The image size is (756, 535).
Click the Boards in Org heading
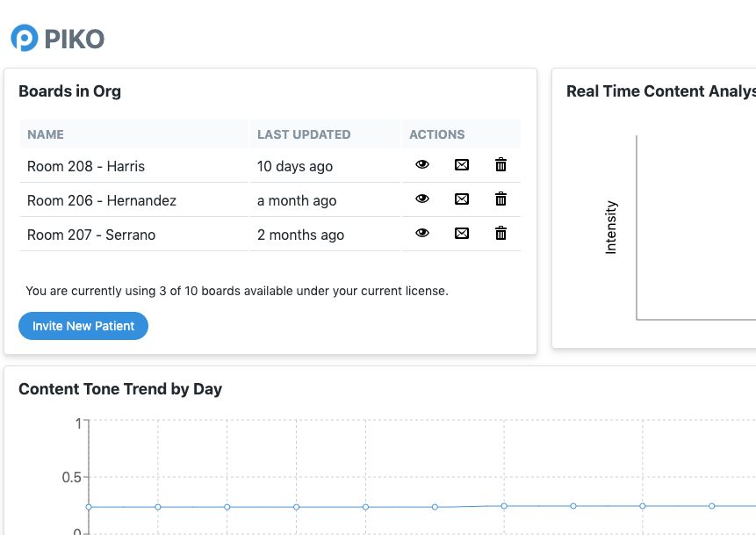(69, 91)
